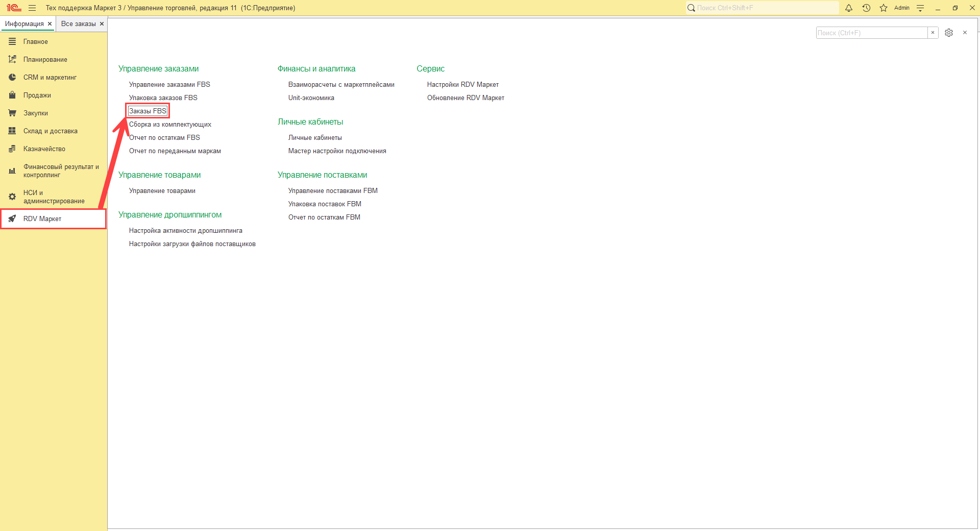980x531 pixels.
Task: Open service settings menu next to Admin
Action: point(920,8)
